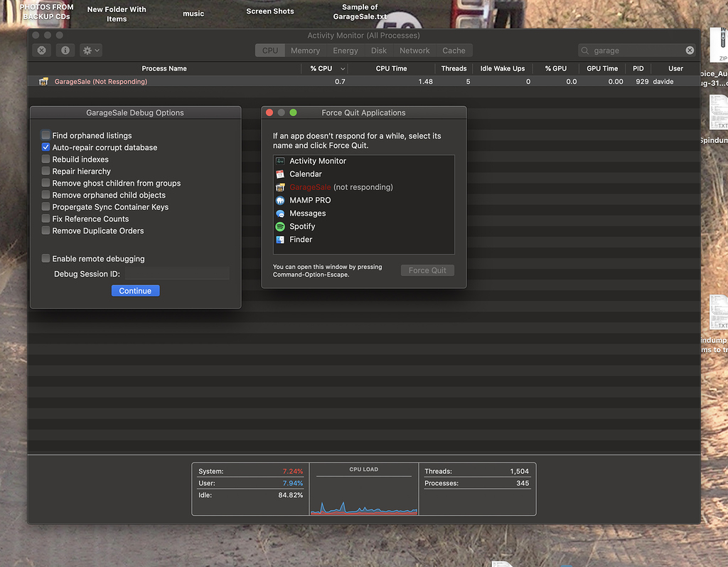Screen dimensions: 728x567
Task: Click the Activity Monitor search field
Action: (636, 51)
